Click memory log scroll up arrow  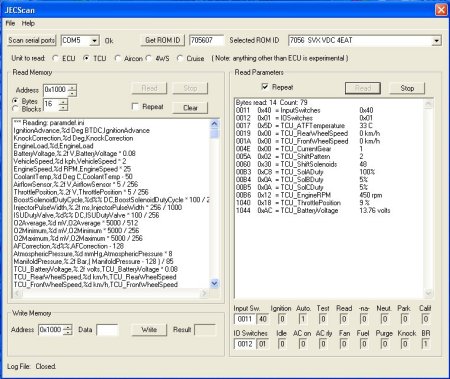click(215, 124)
